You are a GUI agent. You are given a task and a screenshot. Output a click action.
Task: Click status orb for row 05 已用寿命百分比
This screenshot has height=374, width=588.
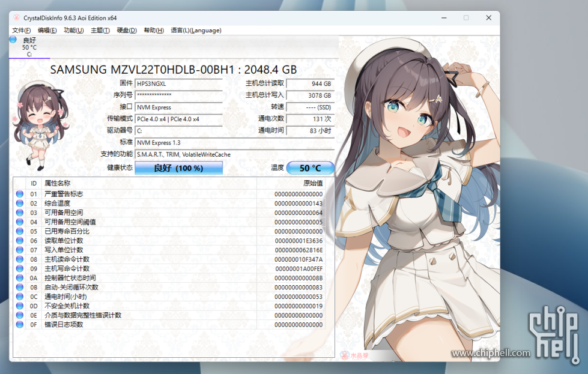pyautogui.click(x=19, y=231)
